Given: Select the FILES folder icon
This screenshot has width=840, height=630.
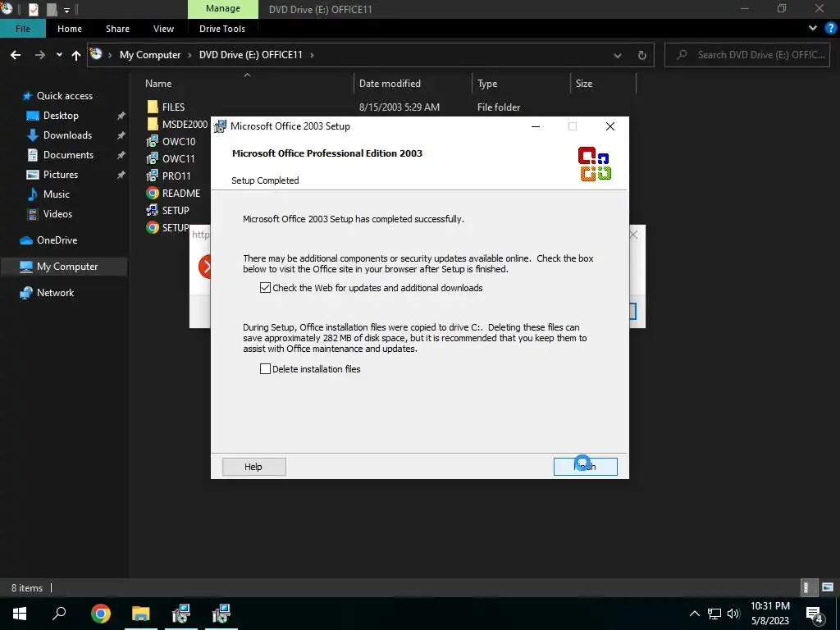Looking at the screenshot, I should pos(153,107).
